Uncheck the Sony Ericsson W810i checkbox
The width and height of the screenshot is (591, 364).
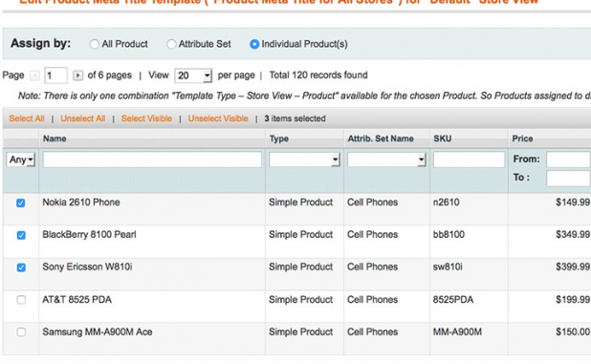click(21, 268)
